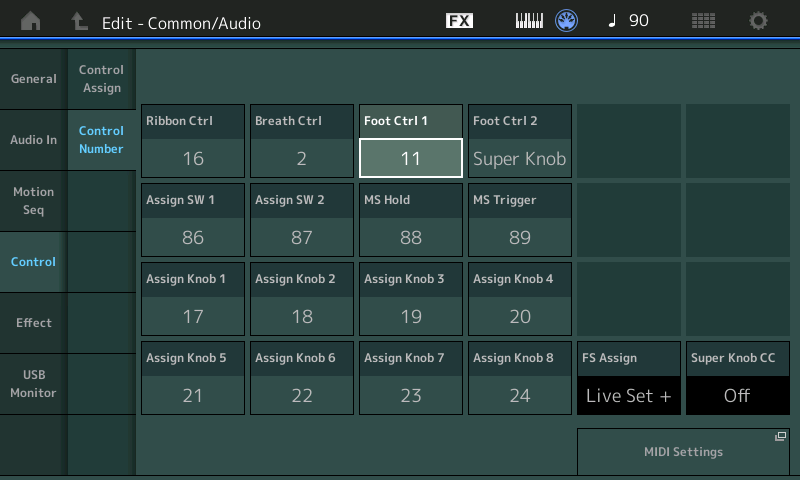Screen dimensions: 800x480
Task: Click the exit/up arrow icon
Action: pyautogui.click(x=79, y=21)
